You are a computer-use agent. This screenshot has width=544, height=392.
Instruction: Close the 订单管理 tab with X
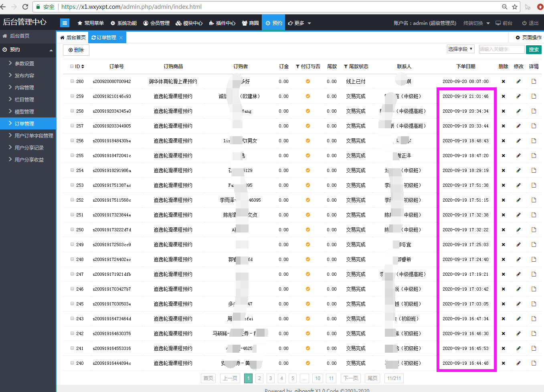[121, 38]
